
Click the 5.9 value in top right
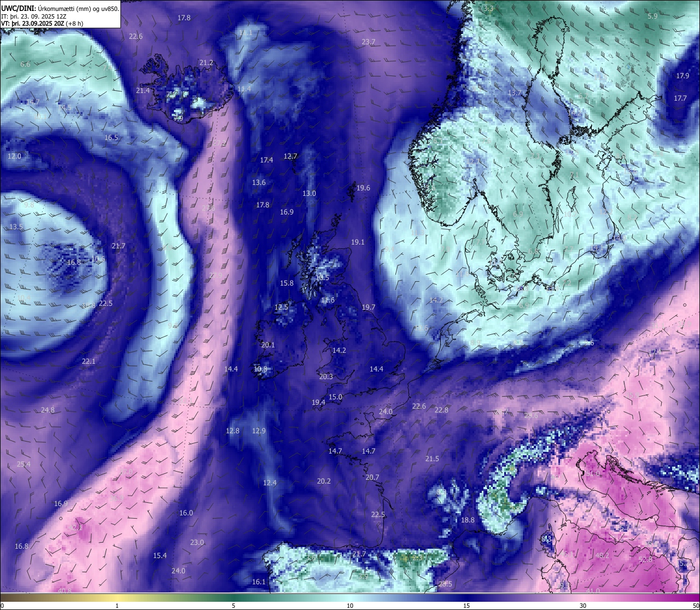[652, 16]
